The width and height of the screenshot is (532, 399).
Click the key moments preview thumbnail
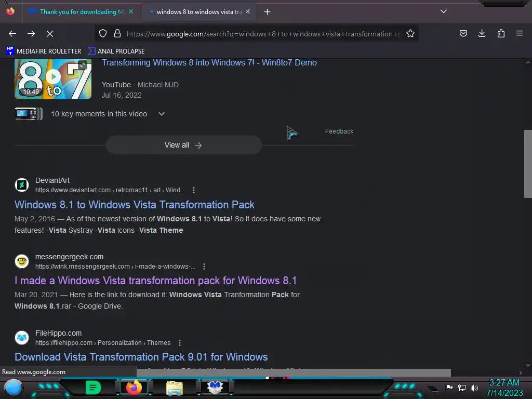pyautogui.click(x=29, y=114)
